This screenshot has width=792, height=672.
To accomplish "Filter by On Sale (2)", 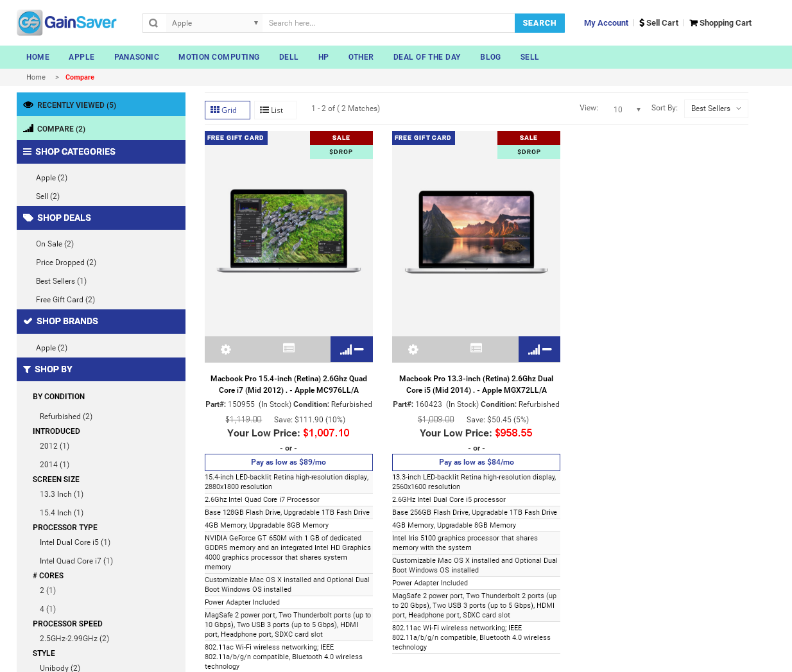I will pyautogui.click(x=55, y=244).
